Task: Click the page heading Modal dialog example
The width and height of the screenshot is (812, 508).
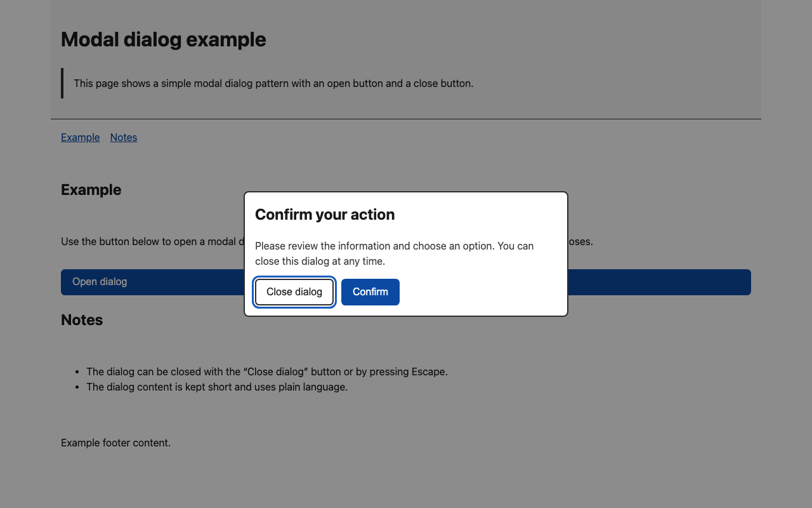Action: pos(163,39)
